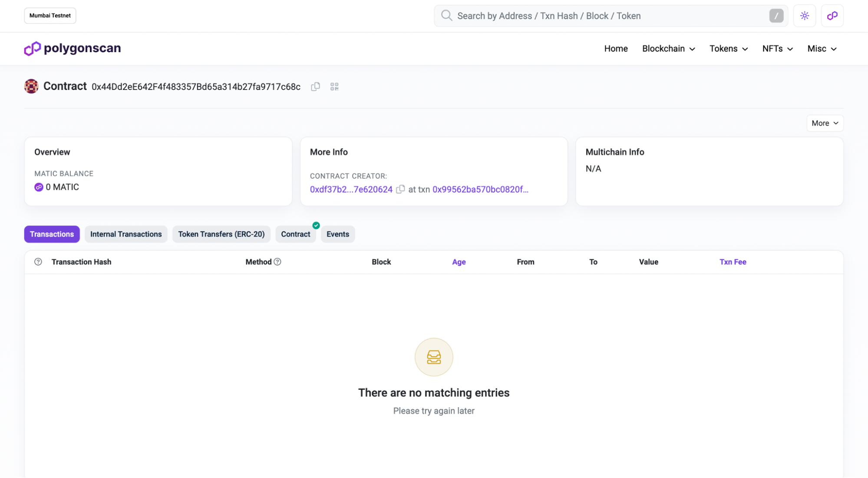Open creation txn 0x99562ba570bc0820f link

pos(480,189)
